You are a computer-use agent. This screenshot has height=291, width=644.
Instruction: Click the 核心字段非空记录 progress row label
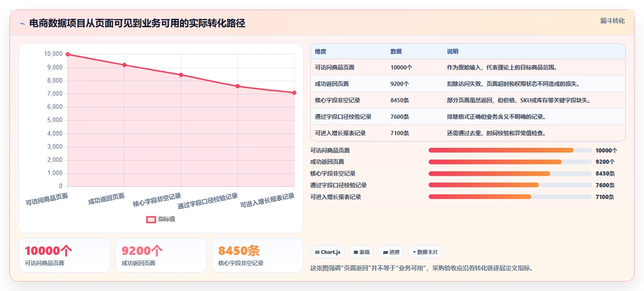tap(333, 174)
